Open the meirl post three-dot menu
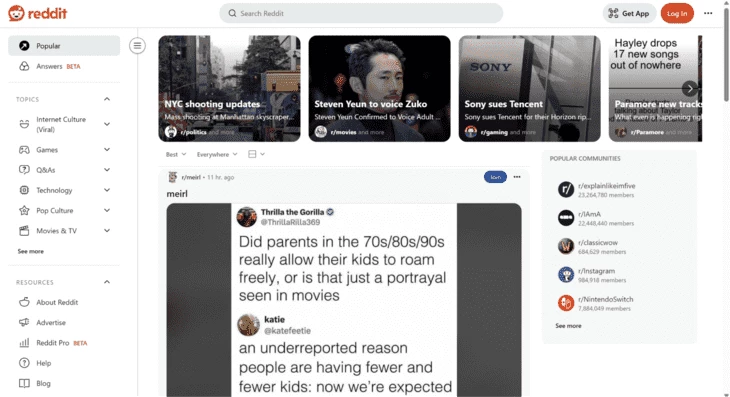The image size is (730, 397). [x=517, y=177]
